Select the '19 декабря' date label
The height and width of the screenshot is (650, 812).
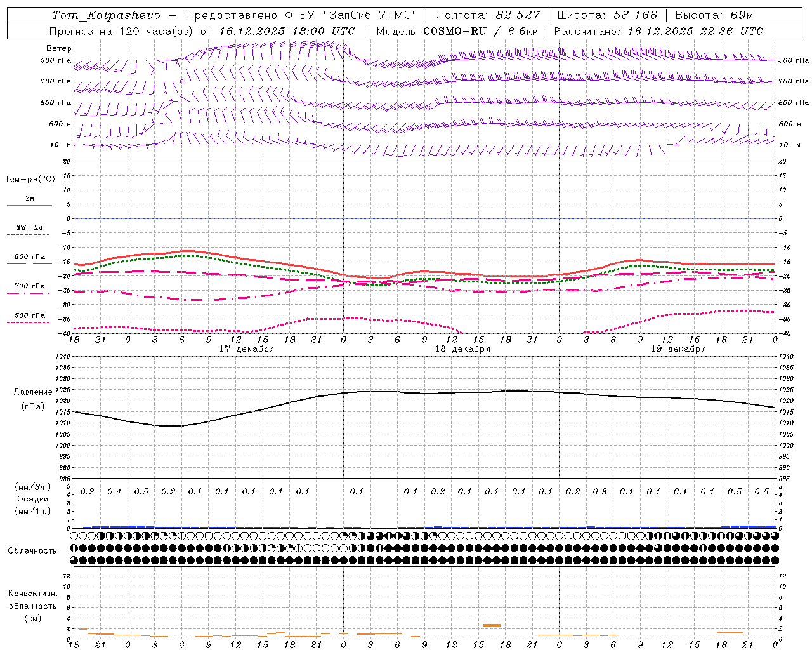click(678, 348)
